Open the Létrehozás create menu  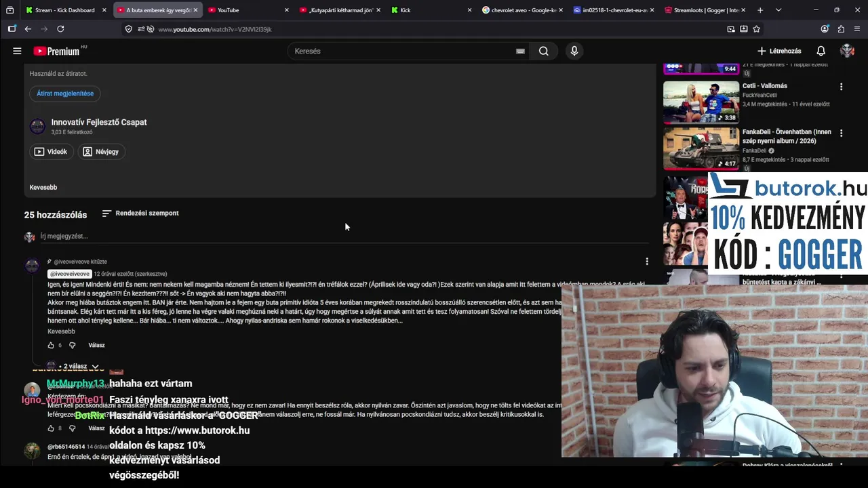click(x=779, y=51)
